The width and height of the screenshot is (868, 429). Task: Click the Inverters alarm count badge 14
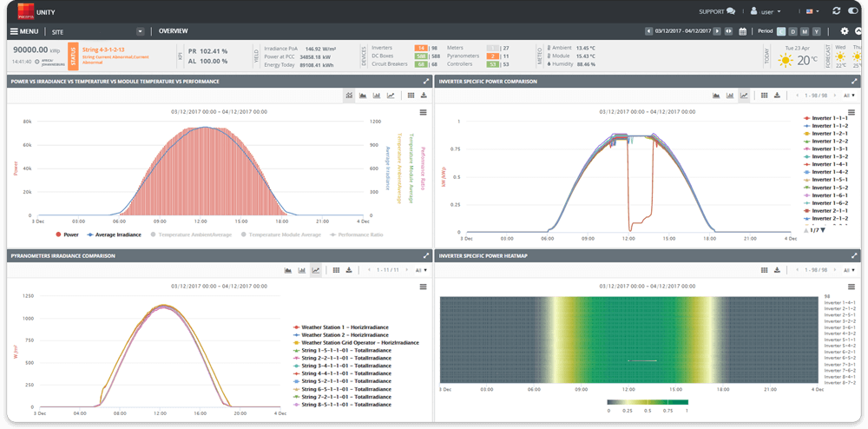421,48
